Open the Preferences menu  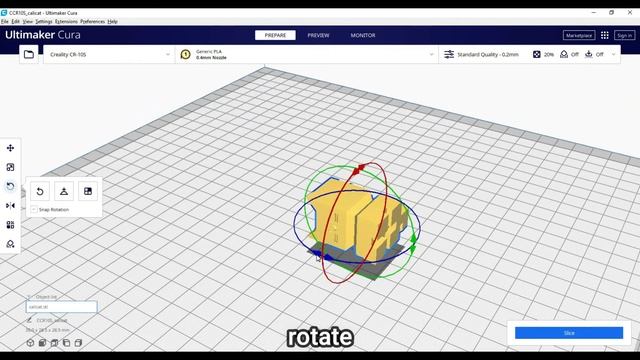tap(93, 22)
